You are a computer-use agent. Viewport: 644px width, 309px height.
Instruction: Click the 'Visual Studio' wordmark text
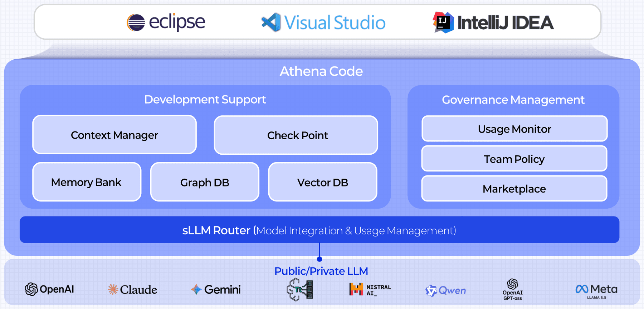coord(335,23)
